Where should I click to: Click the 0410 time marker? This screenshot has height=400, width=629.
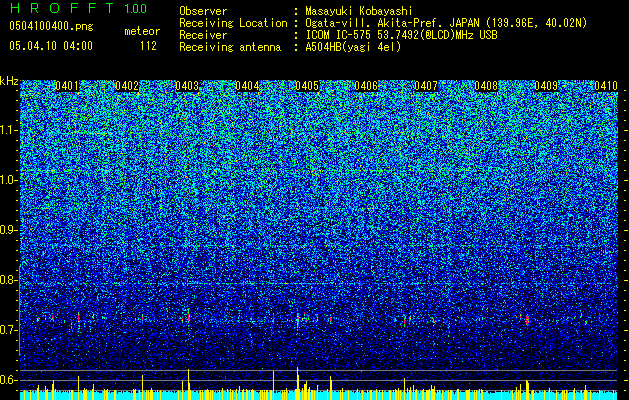pos(606,86)
